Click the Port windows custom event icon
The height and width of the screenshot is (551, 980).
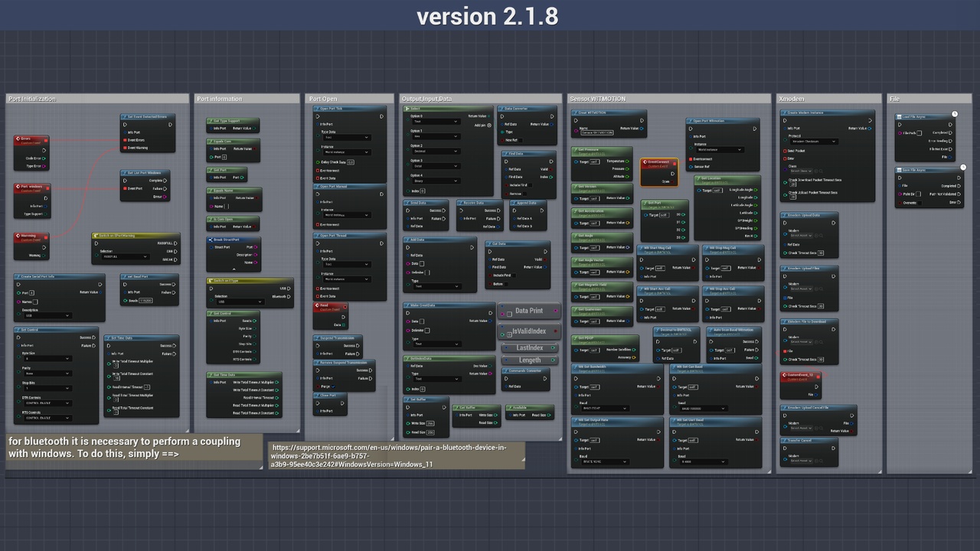point(18,187)
